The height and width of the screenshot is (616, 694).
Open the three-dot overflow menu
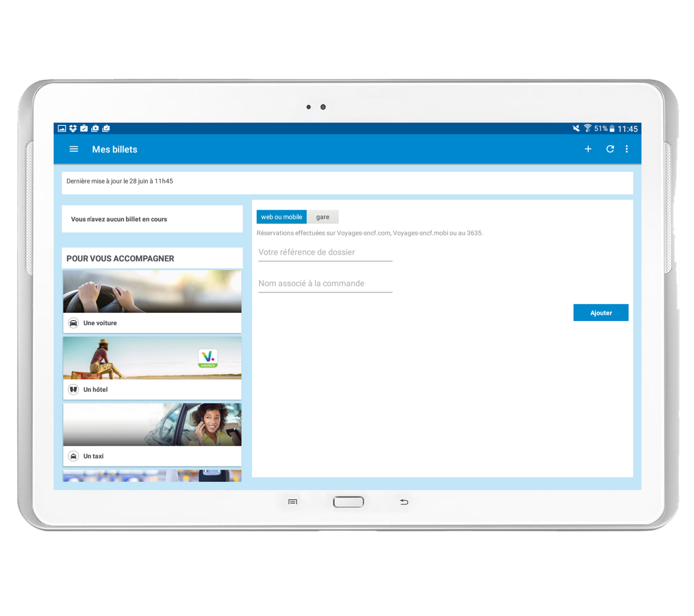(627, 149)
